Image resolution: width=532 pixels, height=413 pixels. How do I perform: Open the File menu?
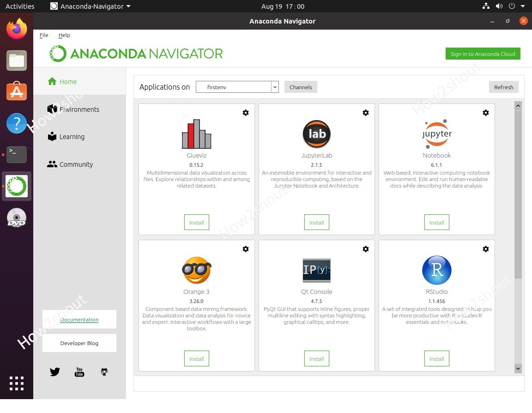[44, 35]
